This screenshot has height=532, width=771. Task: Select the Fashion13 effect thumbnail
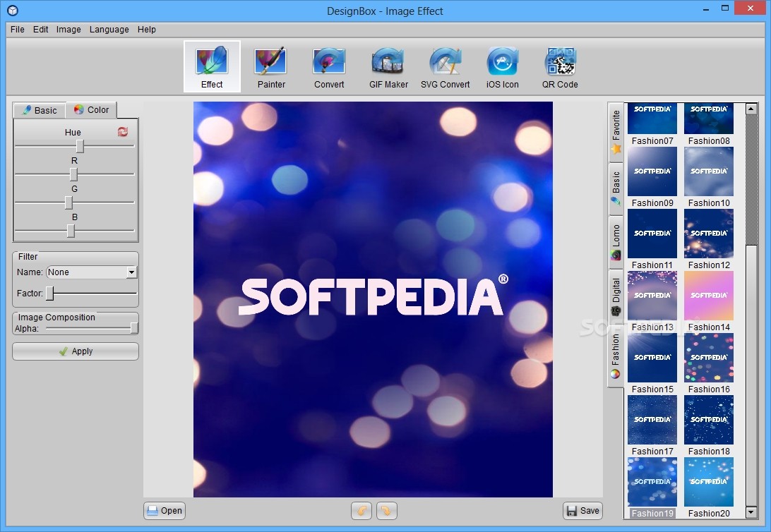pos(652,296)
